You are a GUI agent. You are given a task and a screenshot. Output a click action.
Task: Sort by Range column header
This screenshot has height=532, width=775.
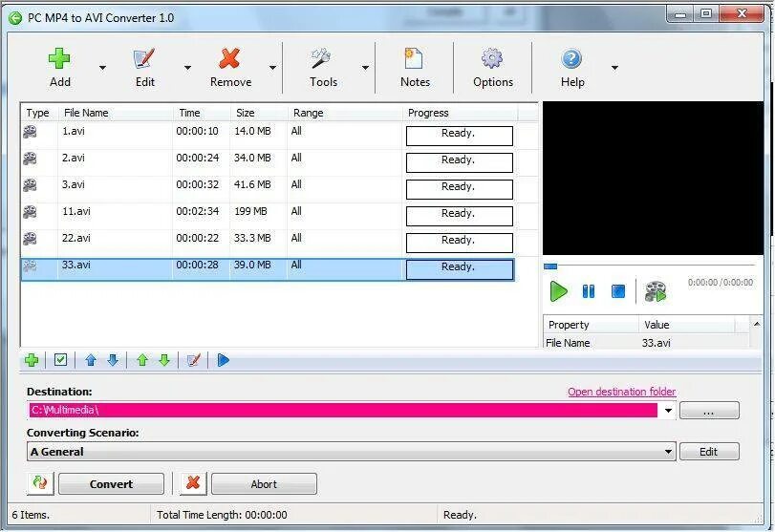345,113
